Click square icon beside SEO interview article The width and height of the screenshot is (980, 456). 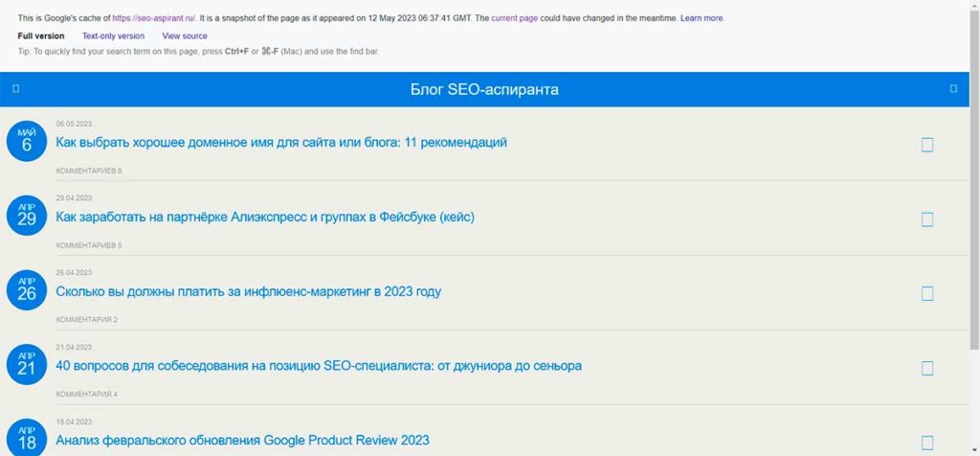click(x=927, y=368)
